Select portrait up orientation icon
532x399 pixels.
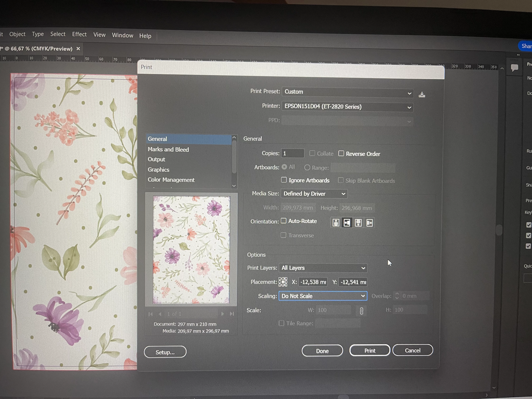tap(336, 223)
